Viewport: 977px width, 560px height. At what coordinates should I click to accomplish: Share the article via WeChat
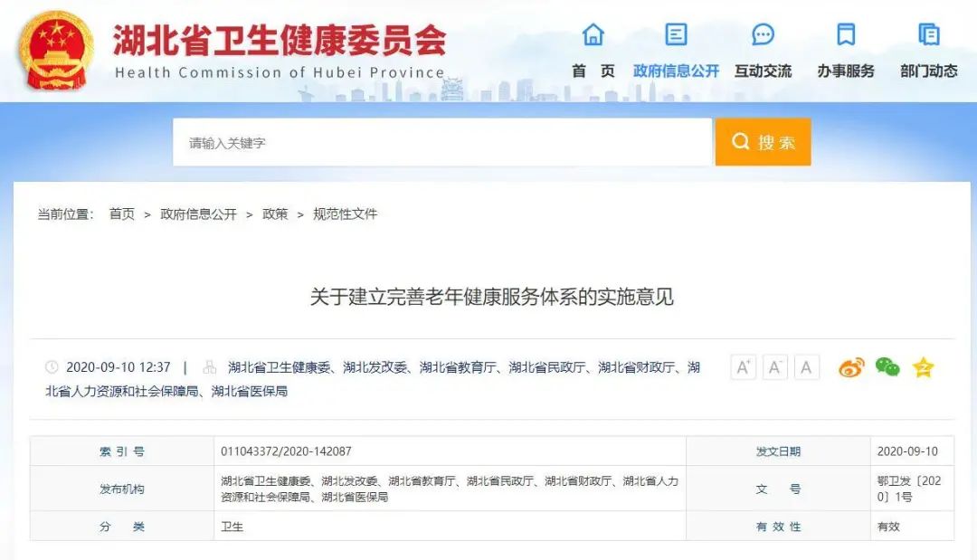click(886, 367)
